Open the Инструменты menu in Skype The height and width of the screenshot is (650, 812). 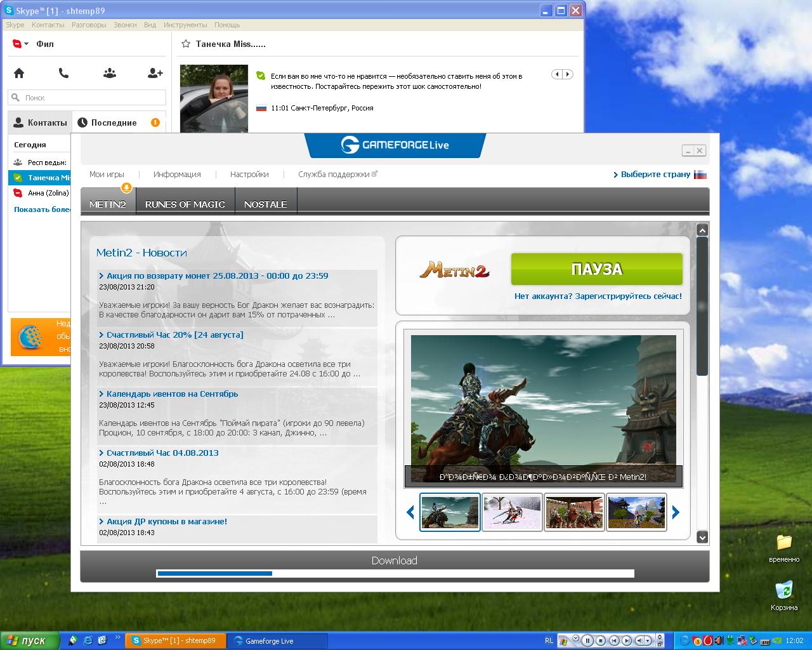[185, 25]
